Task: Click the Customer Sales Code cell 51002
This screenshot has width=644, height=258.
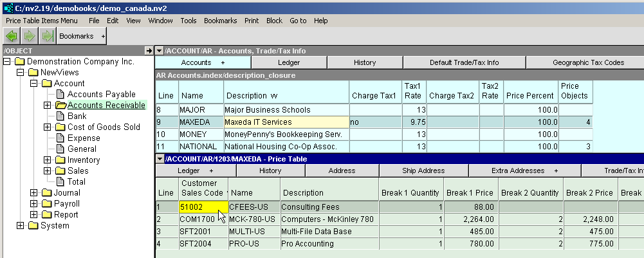Action: tap(203, 207)
